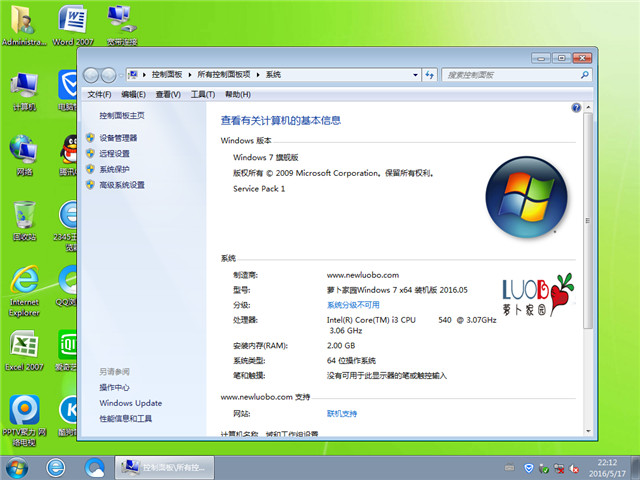The image size is (640, 480).
Task: Expand the arrow after 所有控制面板项 breadcrumb
Action: pos(258,75)
